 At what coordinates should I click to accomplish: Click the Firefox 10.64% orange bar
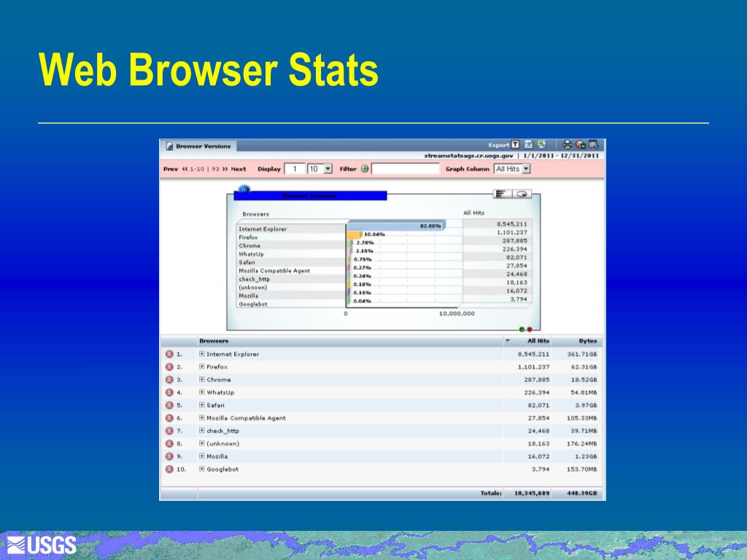coord(355,234)
